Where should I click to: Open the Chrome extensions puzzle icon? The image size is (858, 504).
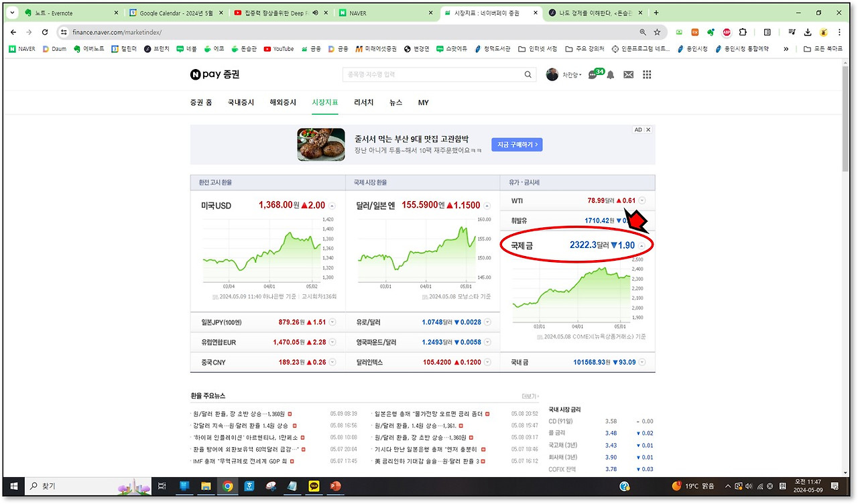point(743,32)
